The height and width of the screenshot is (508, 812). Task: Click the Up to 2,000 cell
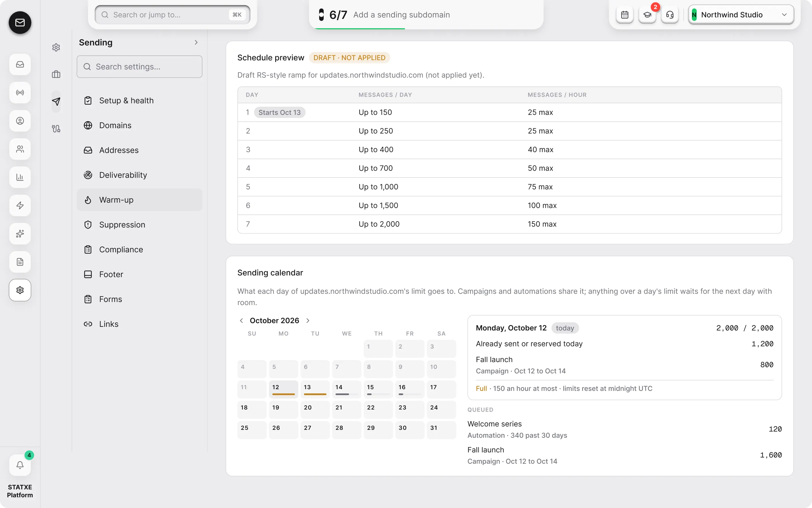click(x=379, y=224)
